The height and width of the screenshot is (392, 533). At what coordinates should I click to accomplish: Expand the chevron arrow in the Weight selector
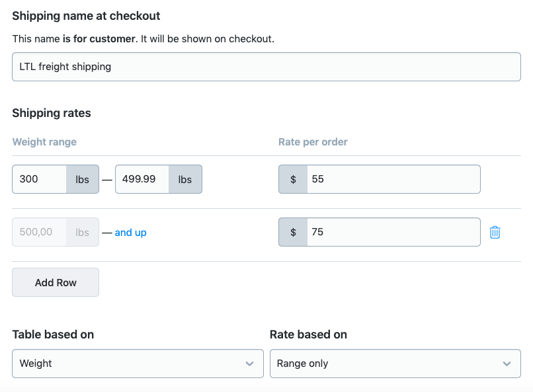(249, 364)
